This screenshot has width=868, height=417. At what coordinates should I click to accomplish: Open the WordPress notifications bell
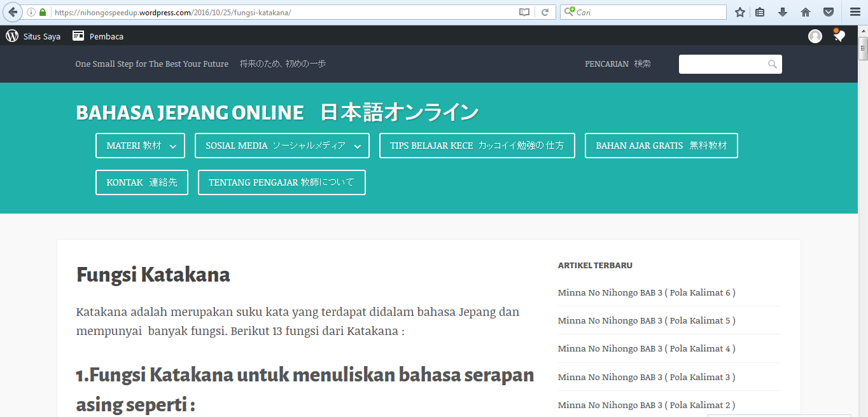coord(839,36)
